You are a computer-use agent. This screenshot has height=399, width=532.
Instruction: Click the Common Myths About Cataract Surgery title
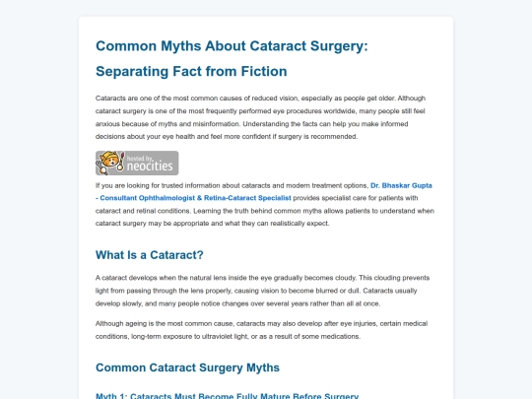(x=232, y=46)
